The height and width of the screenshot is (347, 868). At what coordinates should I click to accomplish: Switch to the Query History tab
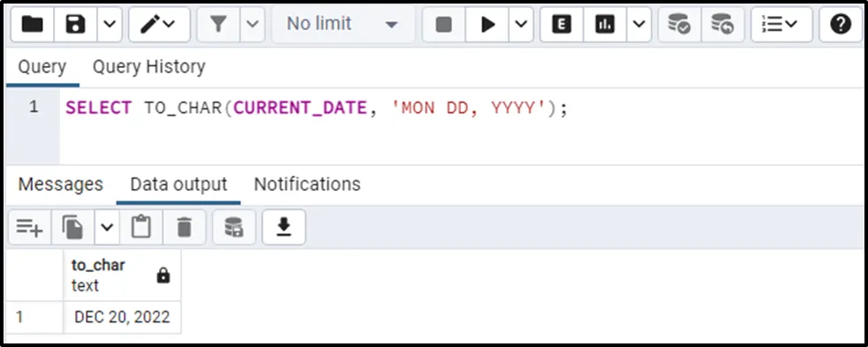click(149, 67)
